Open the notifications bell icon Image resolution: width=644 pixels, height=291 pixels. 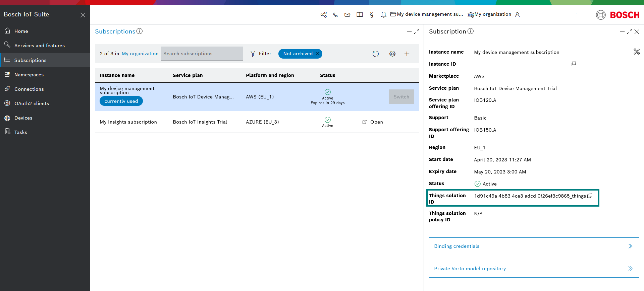pos(383,15)
